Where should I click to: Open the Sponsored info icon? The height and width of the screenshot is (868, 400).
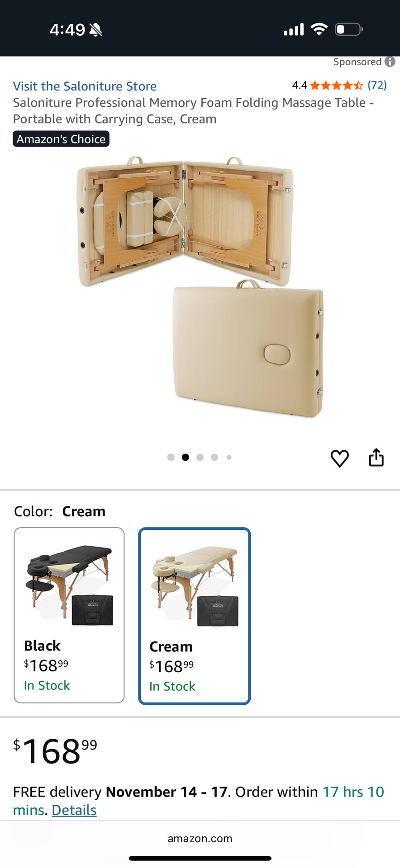(x=390, y=61)
